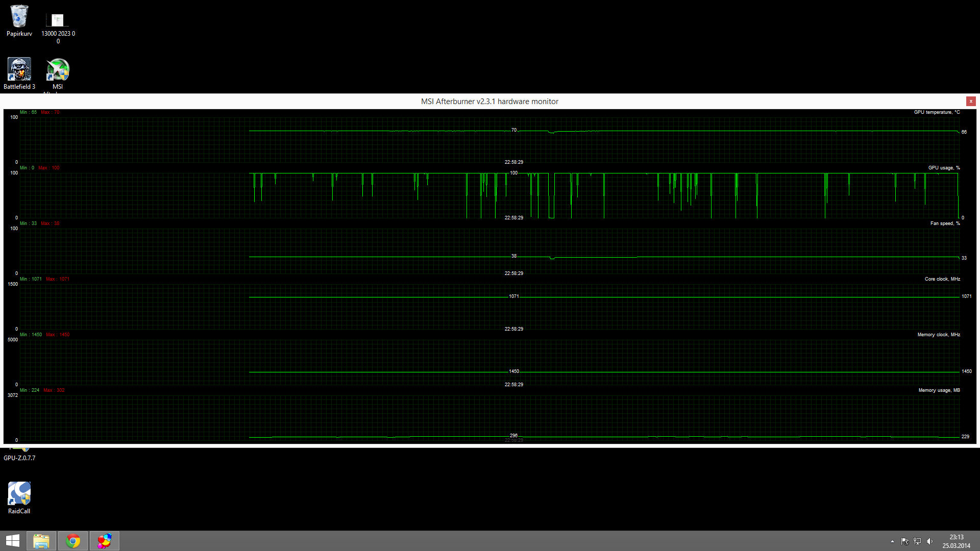Screen dimensions: 980x551
Task: Switch to the colorful taskbar app icon
Action: pos(104,541)
